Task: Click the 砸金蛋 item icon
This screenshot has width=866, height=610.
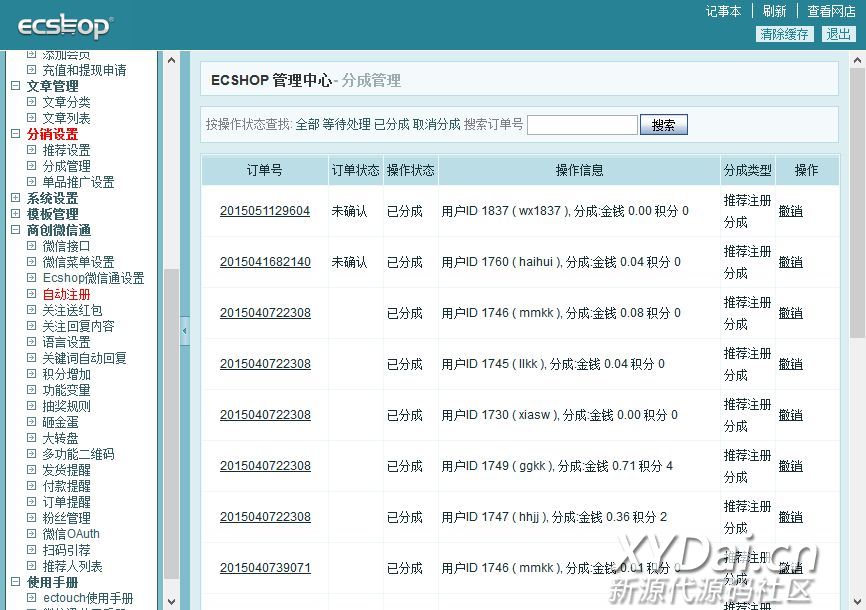Action: [31, 422]
